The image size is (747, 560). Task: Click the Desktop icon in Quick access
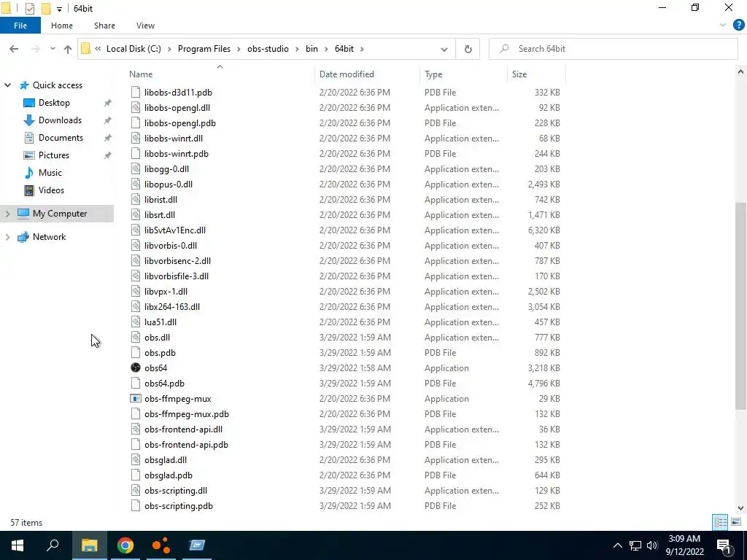pos(29,103)
